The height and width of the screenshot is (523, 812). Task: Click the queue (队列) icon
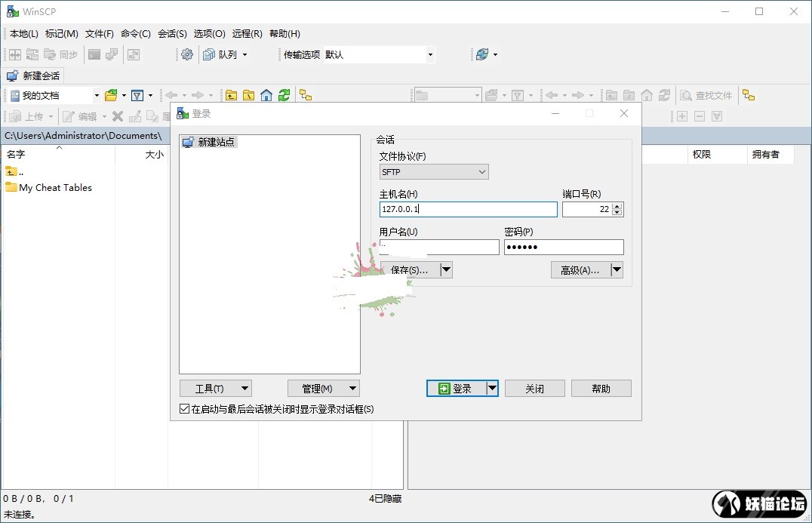click(x=209, y=54)
